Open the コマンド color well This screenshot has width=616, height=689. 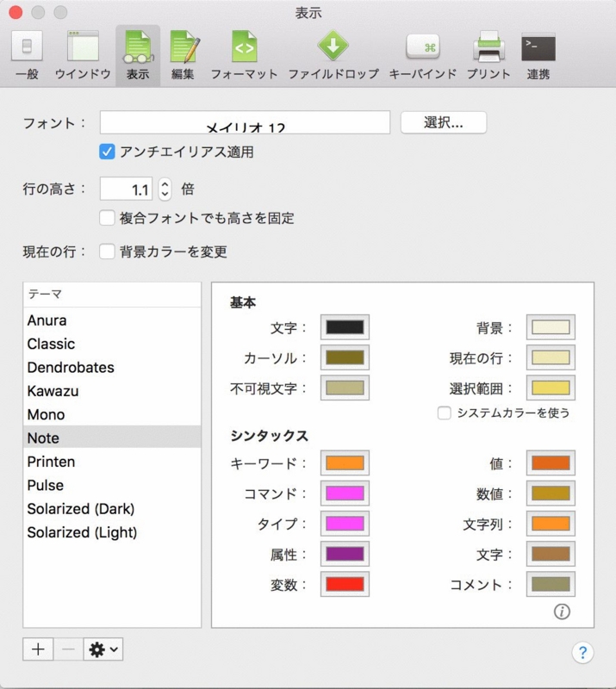345,493
